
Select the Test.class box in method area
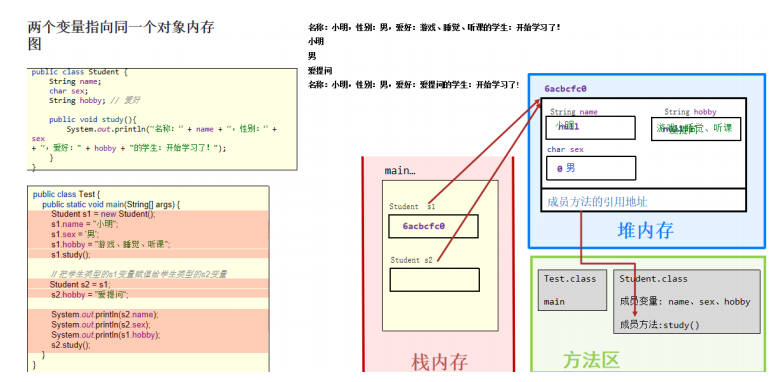572,290
